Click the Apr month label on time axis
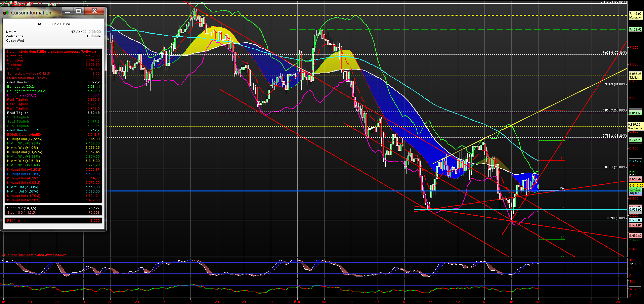This screenshot has height=304, width=644. pos(297,302)
